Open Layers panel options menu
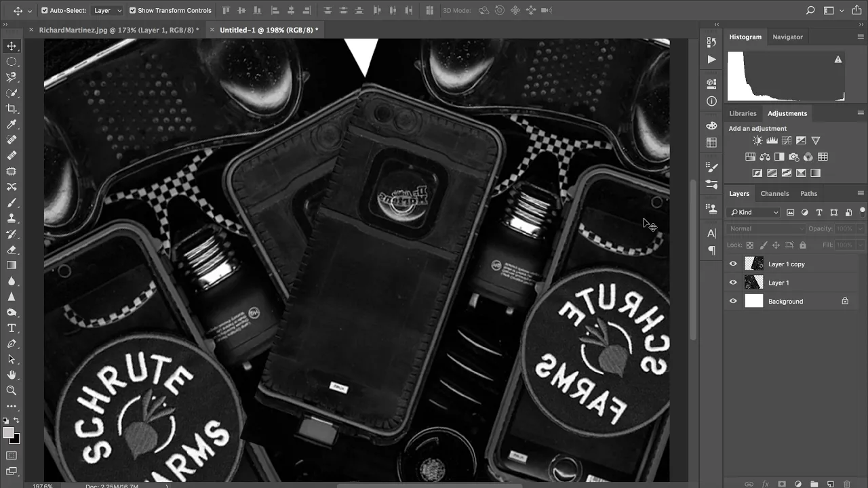Screen dimensions: 868x488 pos(861,193)
